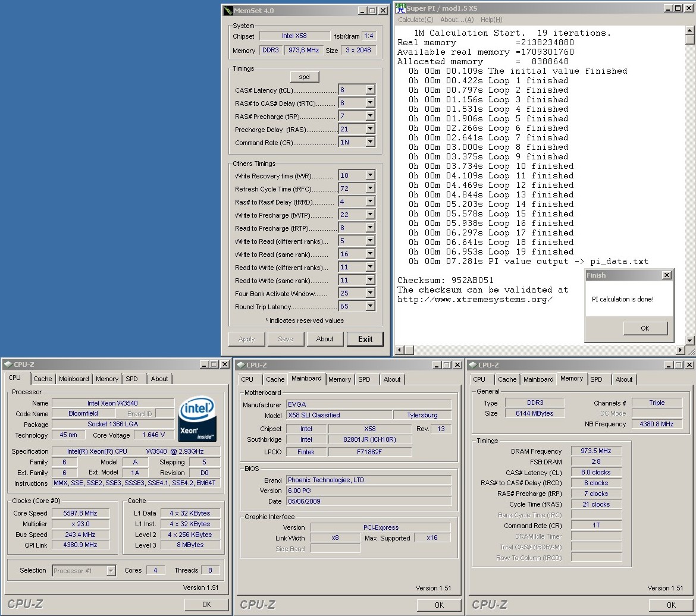Open the About menu in Super PI
696x616 pixels.
457,20
